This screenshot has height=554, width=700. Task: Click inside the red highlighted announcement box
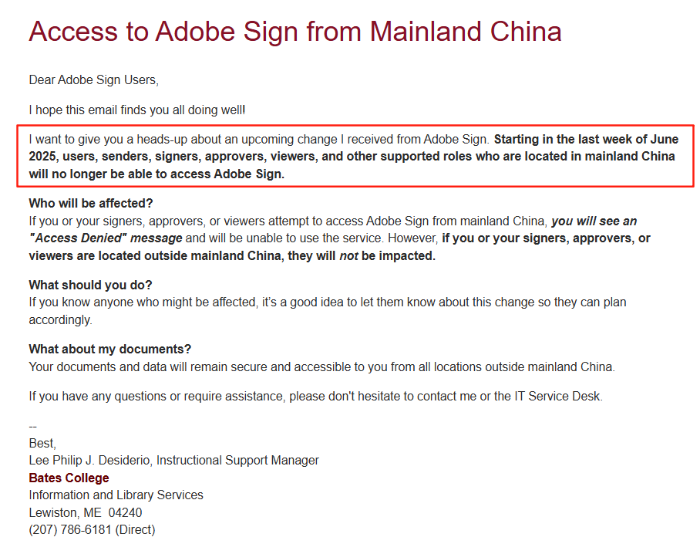(355, 156)
